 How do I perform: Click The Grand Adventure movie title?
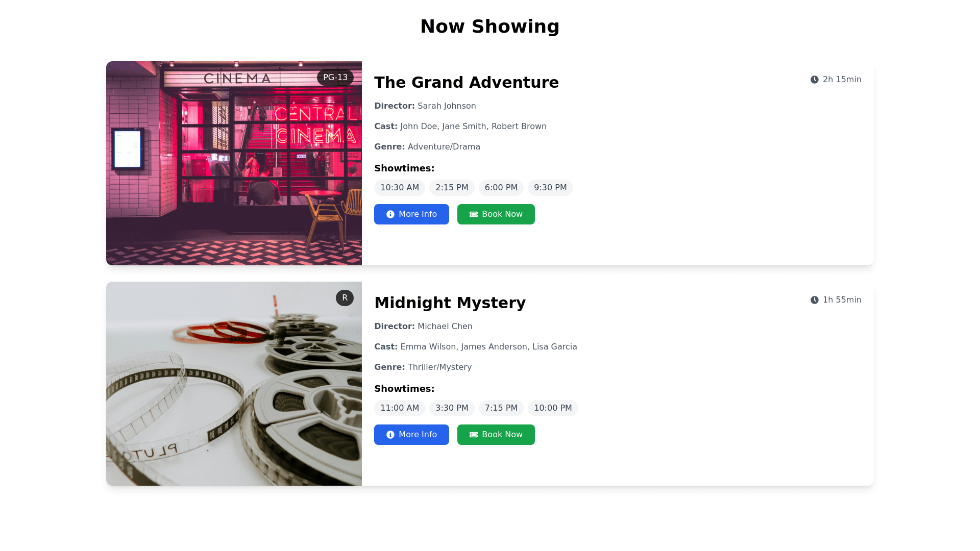(467, 82)
